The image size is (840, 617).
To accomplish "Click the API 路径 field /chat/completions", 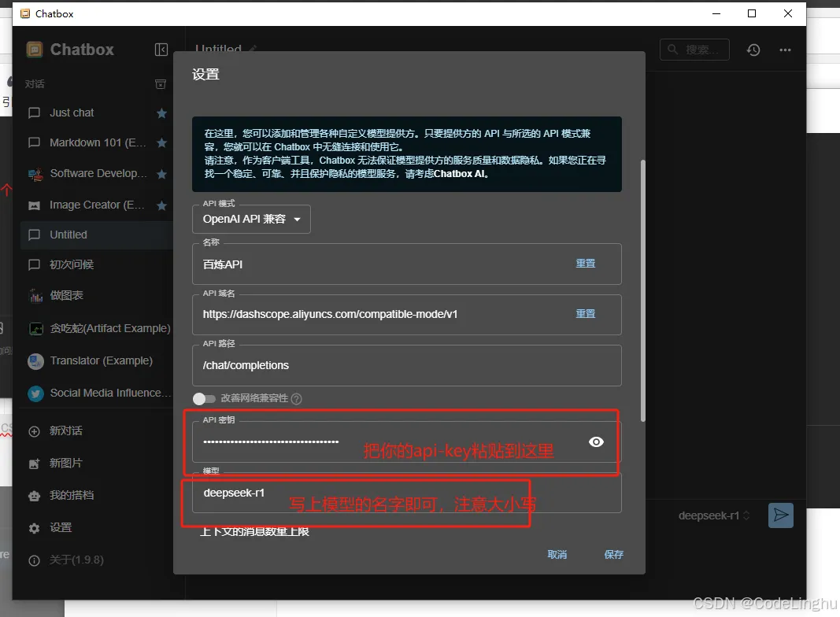I will (x=406, y=365).
